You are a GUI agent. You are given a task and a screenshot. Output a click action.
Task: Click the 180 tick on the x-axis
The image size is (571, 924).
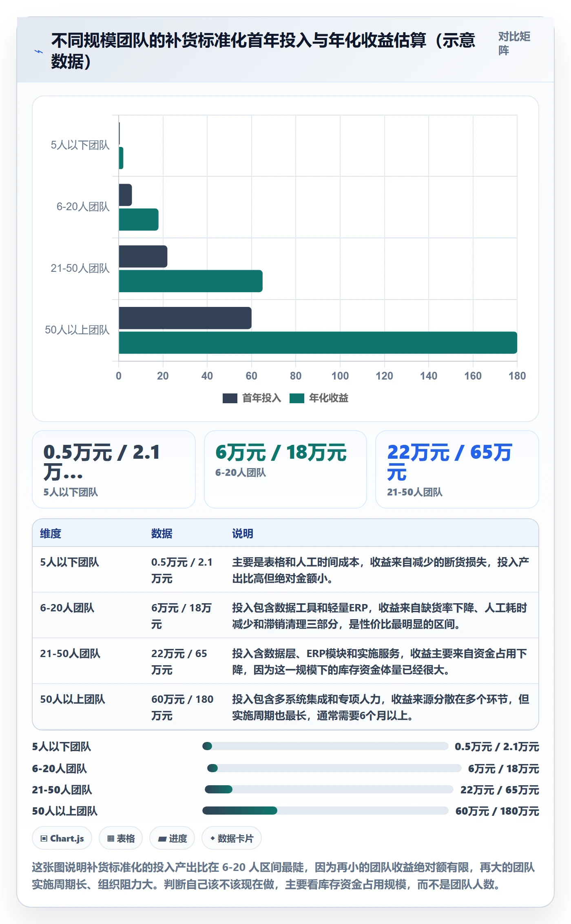(x=517, y=376)
